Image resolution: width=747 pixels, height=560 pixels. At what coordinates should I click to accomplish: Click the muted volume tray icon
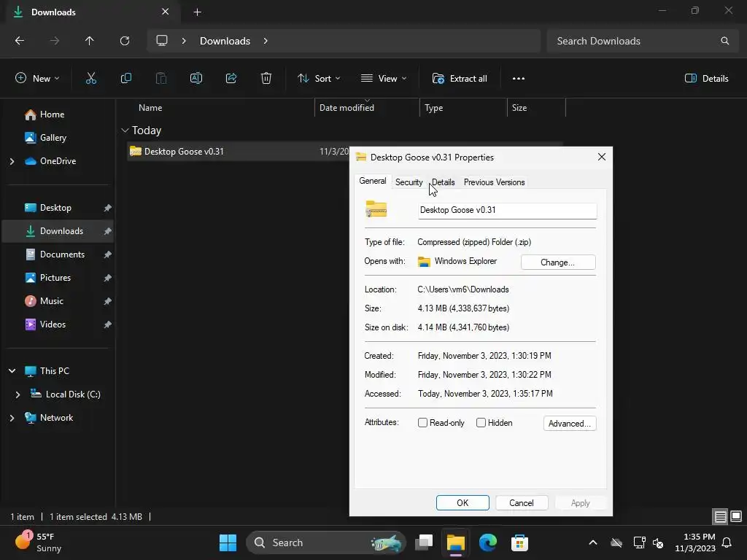[x=659, y=542]
